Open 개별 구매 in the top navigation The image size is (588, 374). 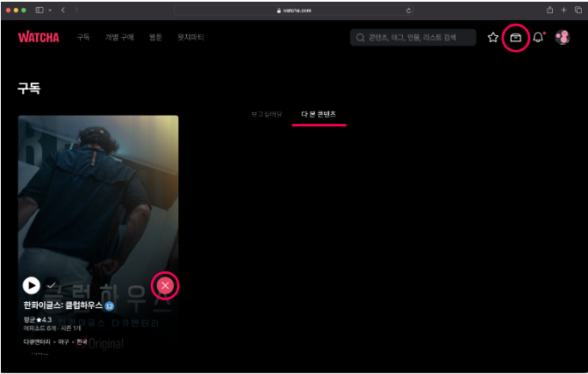tap(119, 38)
